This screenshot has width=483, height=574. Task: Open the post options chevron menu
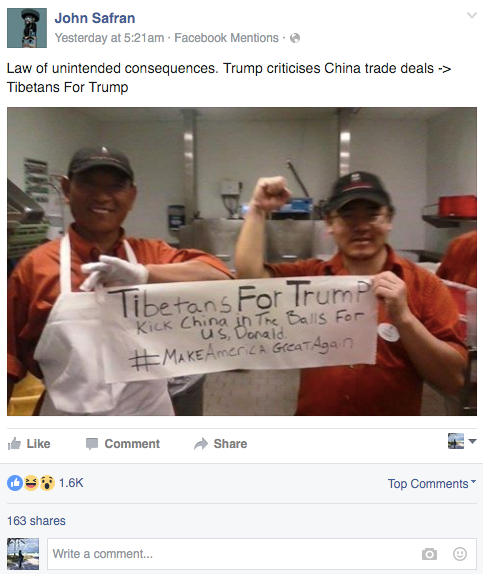(x=472, y=15)
